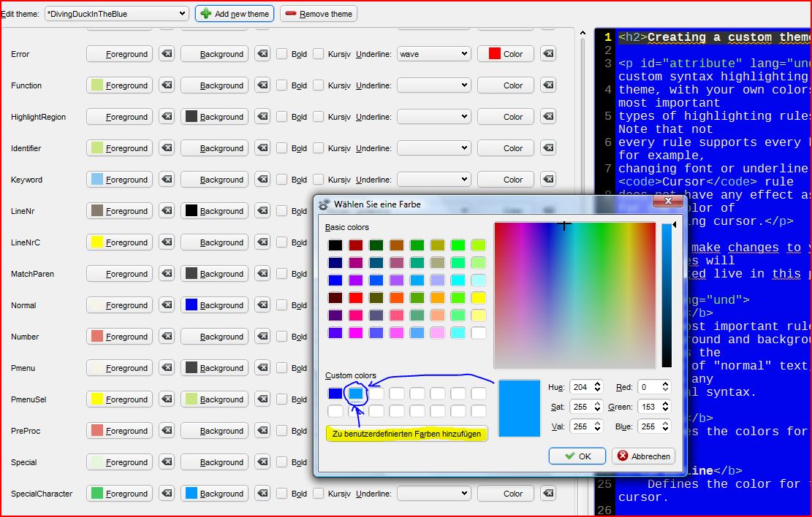Click the clear icon beside Identifier Background
This screenshot has width=812, height=517.
coord(262,148)
